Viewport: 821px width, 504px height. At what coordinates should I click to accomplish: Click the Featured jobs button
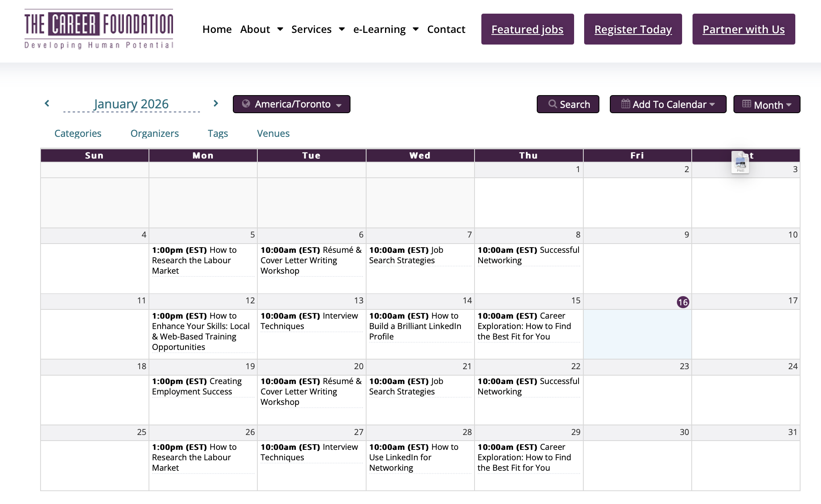527,29
